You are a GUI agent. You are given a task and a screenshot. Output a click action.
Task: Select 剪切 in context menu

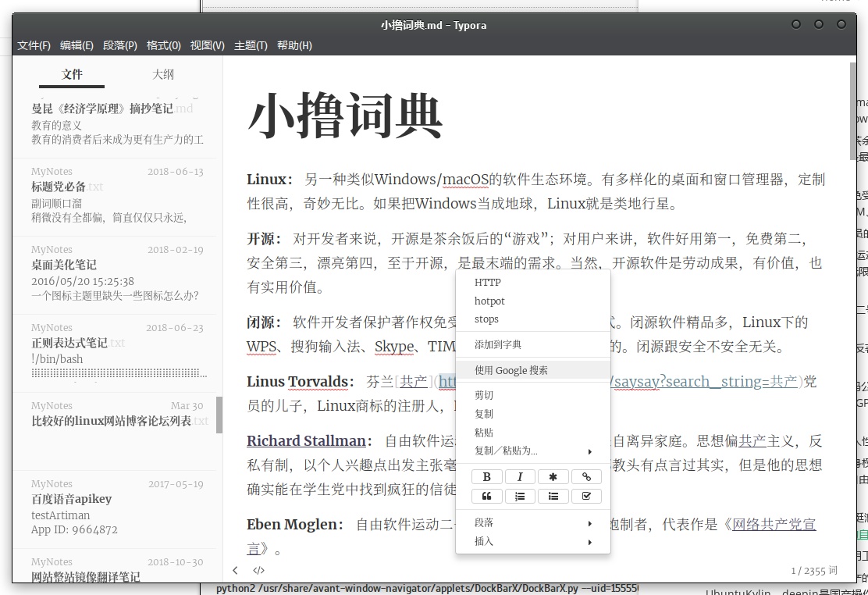click(x=532, y=395)
